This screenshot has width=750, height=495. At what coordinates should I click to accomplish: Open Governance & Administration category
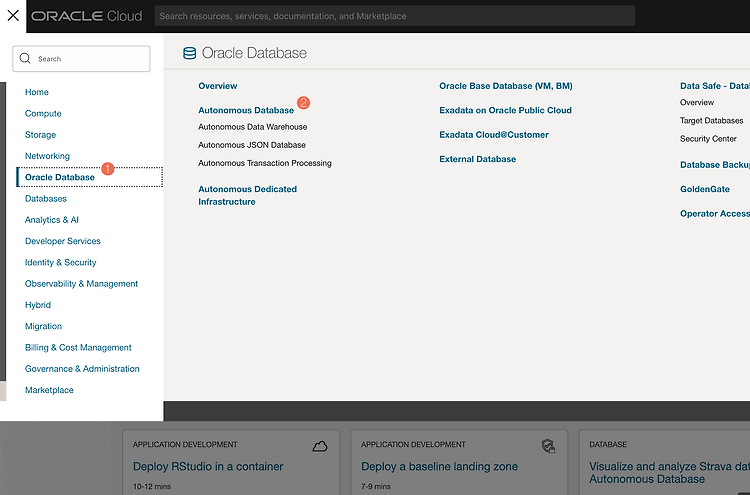coord(82,369)
